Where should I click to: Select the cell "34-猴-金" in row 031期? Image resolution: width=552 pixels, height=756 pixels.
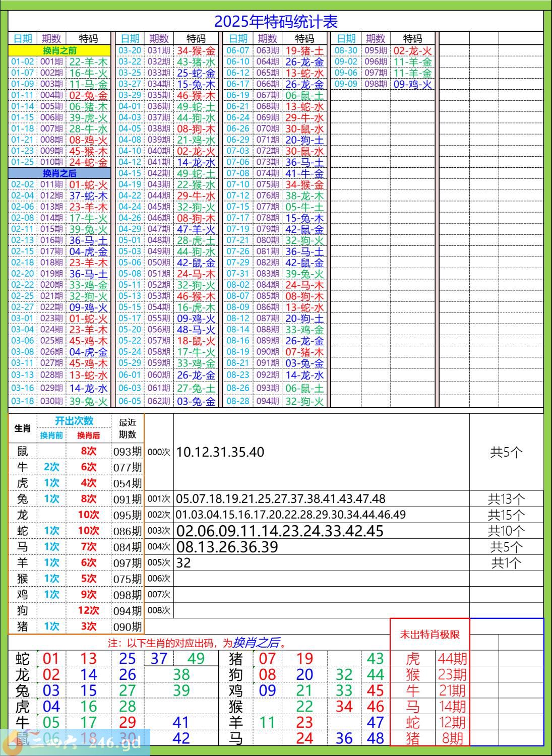pos(196,50)
